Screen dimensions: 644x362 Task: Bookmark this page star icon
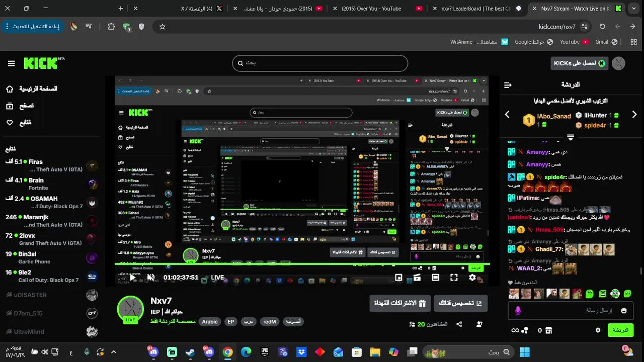[x=163, y=27]
